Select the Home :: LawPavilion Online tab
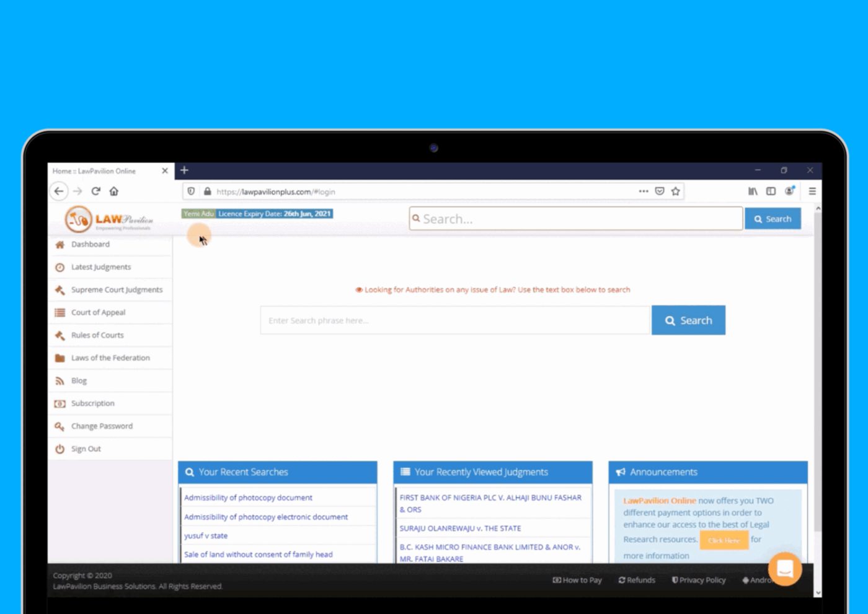 [110, 171]
